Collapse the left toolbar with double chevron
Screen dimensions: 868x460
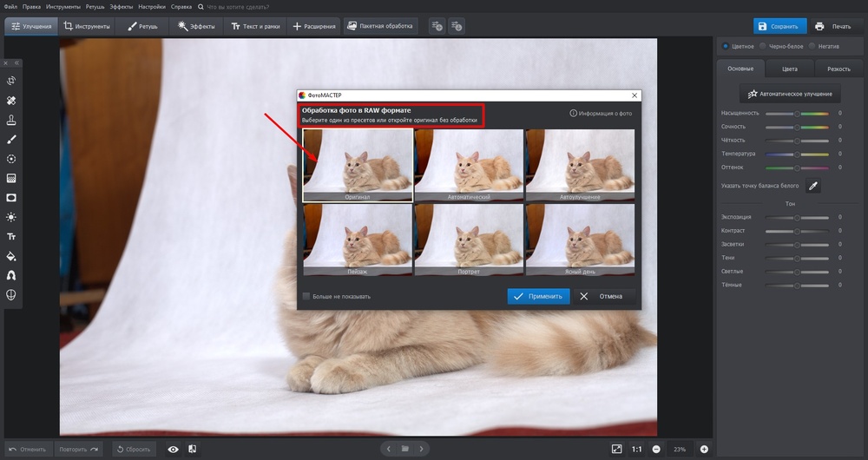point(16,63)
